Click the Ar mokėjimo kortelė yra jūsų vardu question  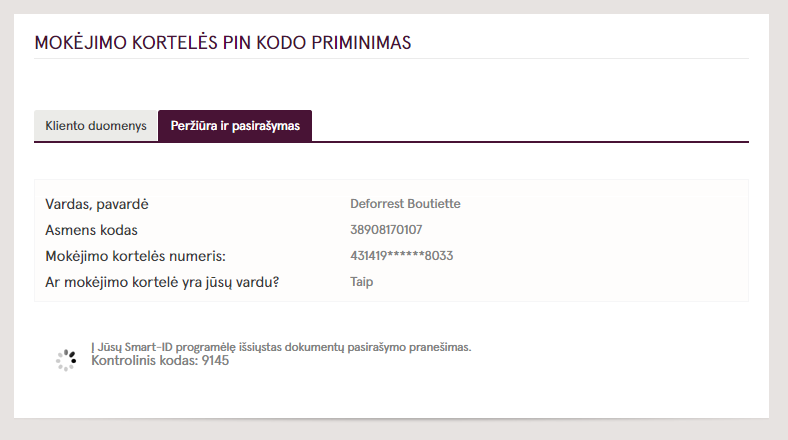point(162,282)
